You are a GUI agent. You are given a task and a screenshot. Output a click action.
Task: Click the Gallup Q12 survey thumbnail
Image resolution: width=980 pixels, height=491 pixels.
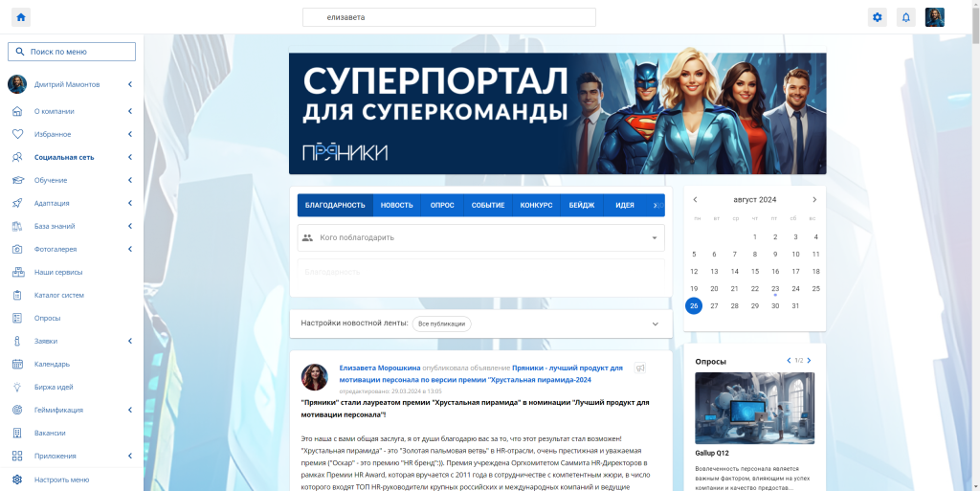[x=754, y=408]
